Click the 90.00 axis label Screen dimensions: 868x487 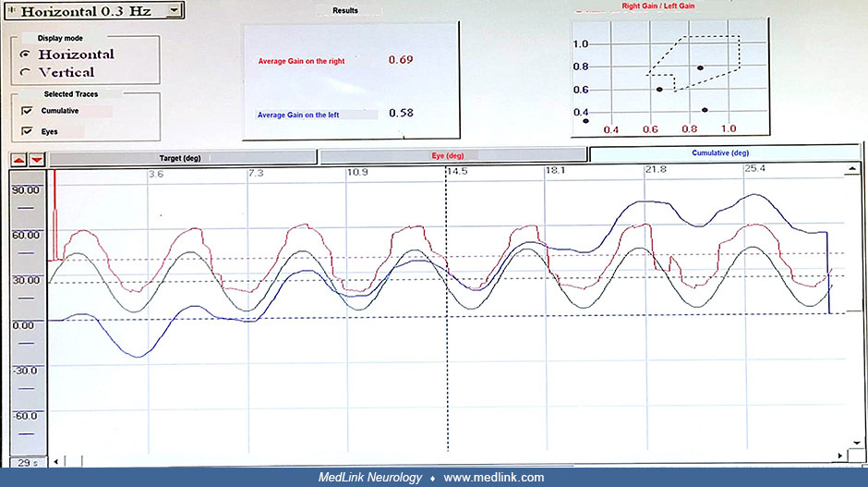[26, 190]
